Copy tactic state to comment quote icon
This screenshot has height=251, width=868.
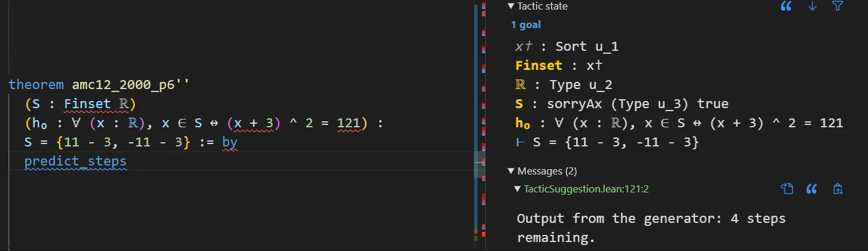coord(786,6)
